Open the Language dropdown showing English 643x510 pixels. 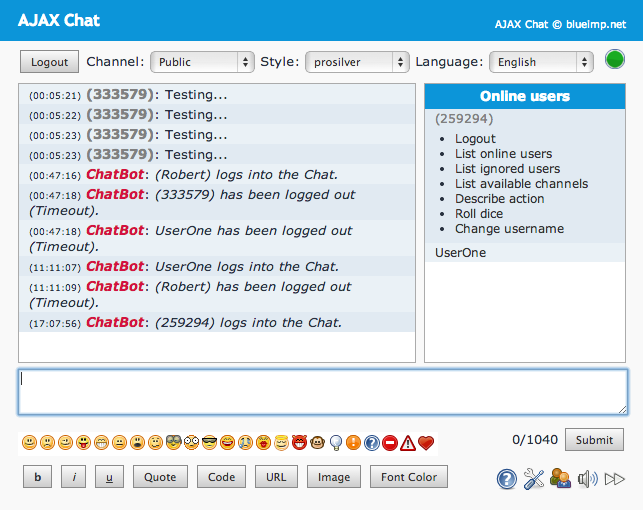541,62
